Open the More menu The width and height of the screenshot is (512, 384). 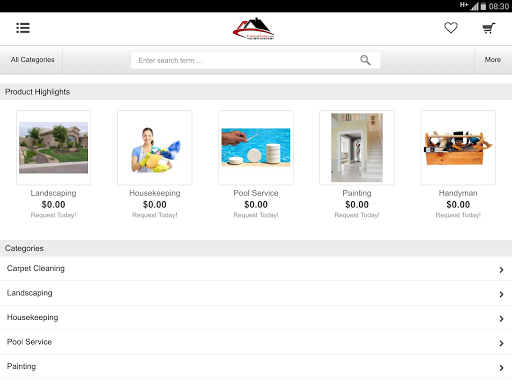(493, 60)
